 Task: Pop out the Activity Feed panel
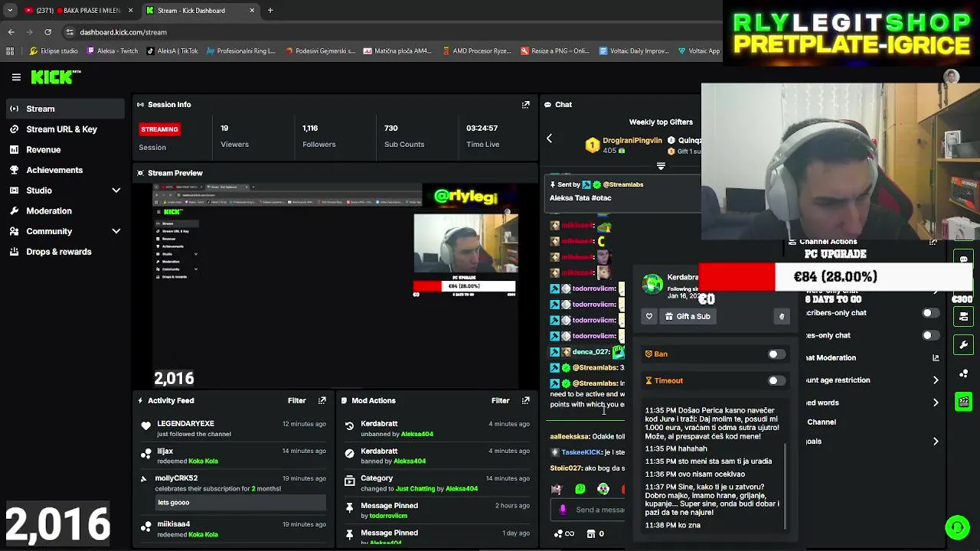[322, 400]
